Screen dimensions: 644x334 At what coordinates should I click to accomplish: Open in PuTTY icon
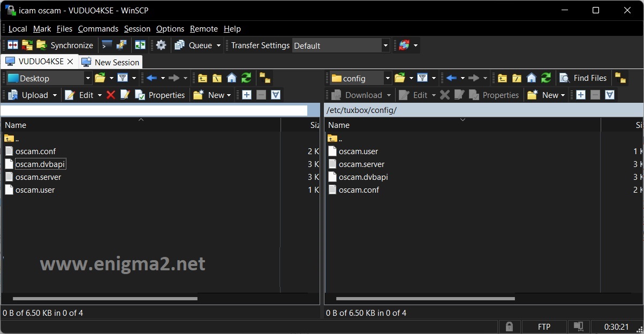(122, 45)
